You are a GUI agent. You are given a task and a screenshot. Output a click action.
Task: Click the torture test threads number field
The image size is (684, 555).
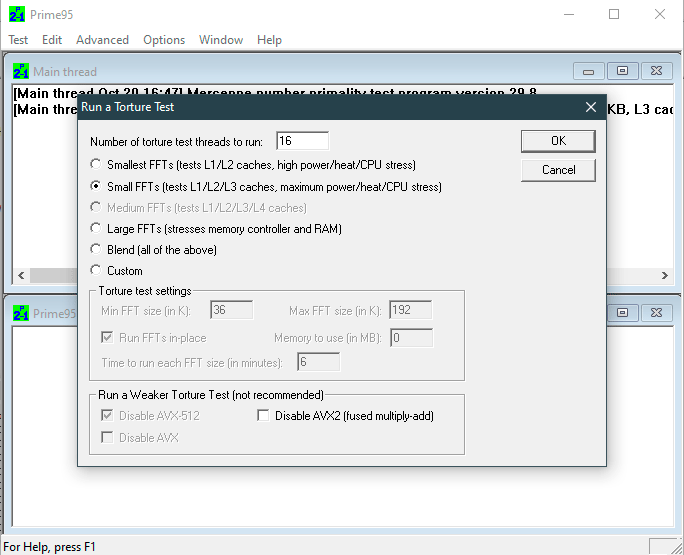coord(302,140)
